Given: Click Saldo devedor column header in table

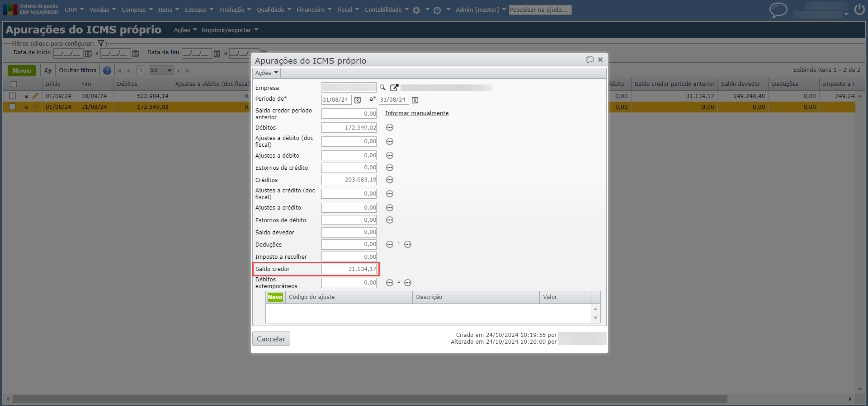Looking at the screenshot, I should tap(743, 84).
